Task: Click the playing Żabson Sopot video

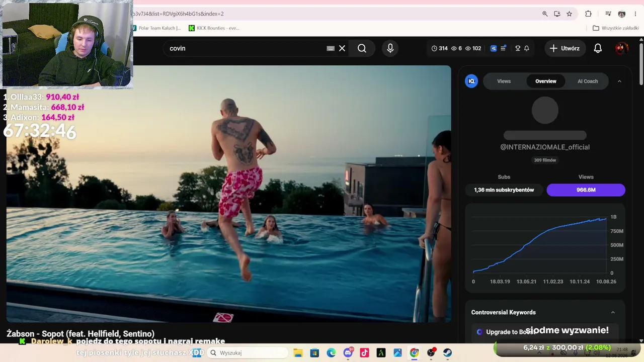Action: coord(229,194)
